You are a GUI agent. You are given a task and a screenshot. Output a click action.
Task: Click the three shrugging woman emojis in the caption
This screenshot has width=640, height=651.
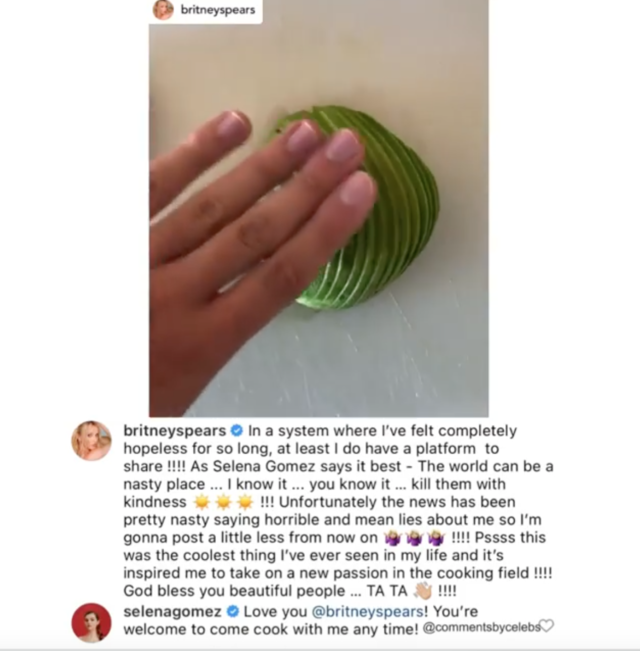coord(414,538)
